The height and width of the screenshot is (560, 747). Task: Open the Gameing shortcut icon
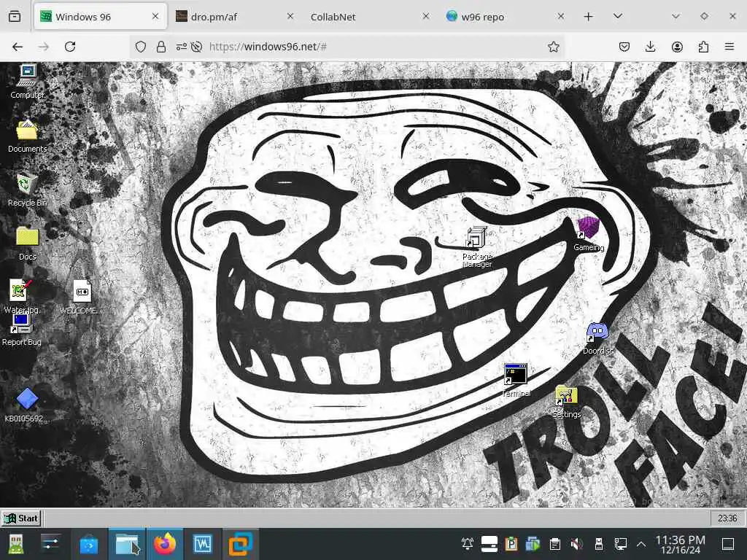pos(589,234)
